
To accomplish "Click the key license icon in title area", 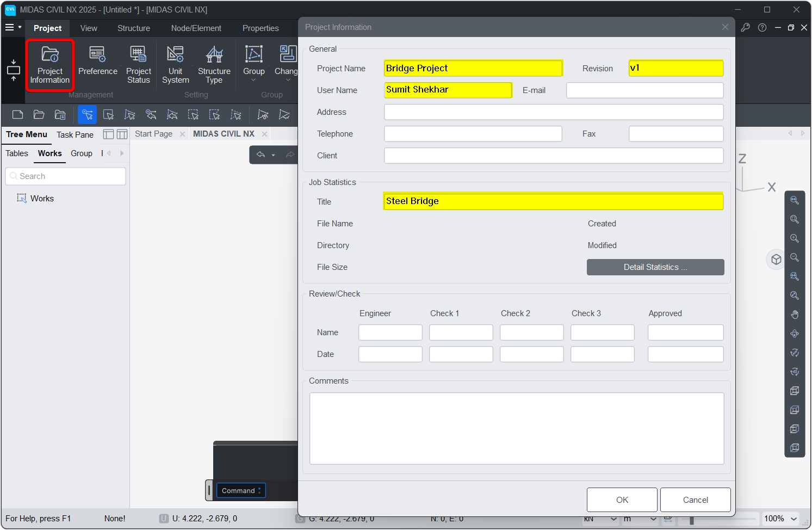I will click(x=746, y=27).
